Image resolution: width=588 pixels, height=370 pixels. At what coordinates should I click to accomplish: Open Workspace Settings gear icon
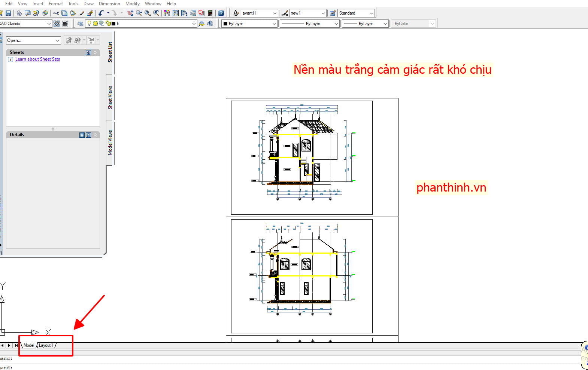click(57, 24)
